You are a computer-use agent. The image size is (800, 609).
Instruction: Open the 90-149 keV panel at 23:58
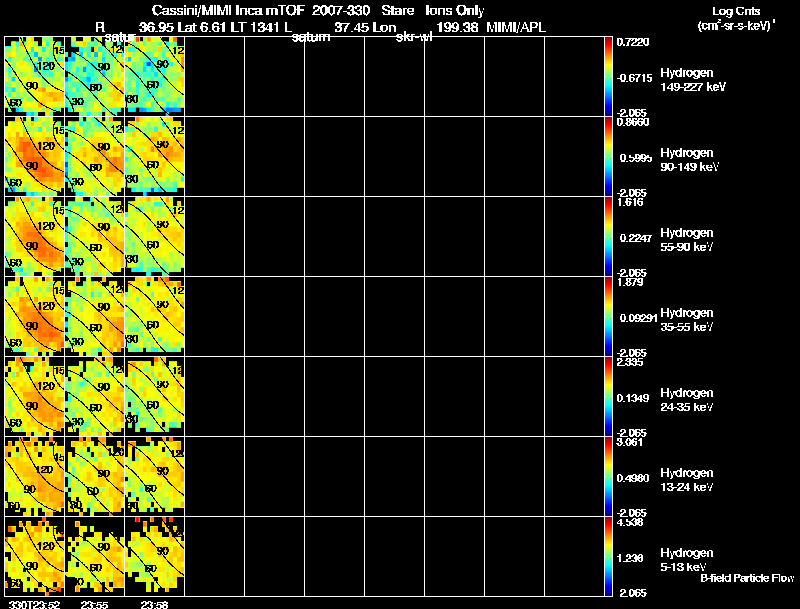[x=155, y=156]
